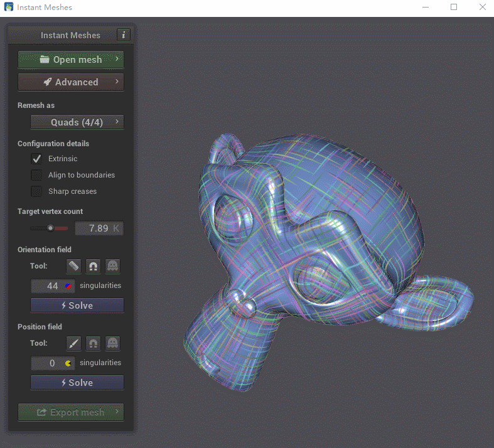Expand the Open mesh menu
This screenshot has width=494, height=448.
(71, 60)
